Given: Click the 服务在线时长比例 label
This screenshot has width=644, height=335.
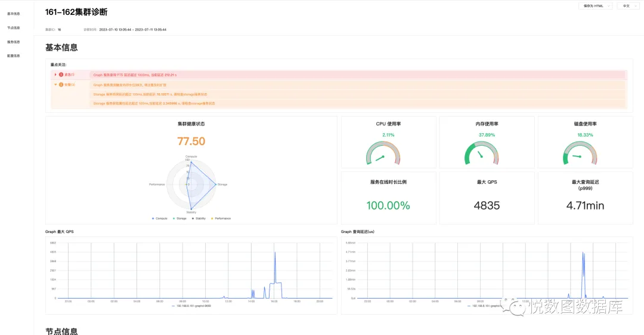Looking at the screenshot, I should (x=388, y=182).
